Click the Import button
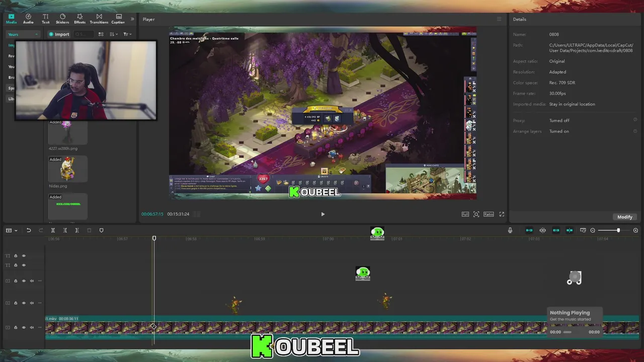Viewport: 644px width, 362px height. pos(59,34)
